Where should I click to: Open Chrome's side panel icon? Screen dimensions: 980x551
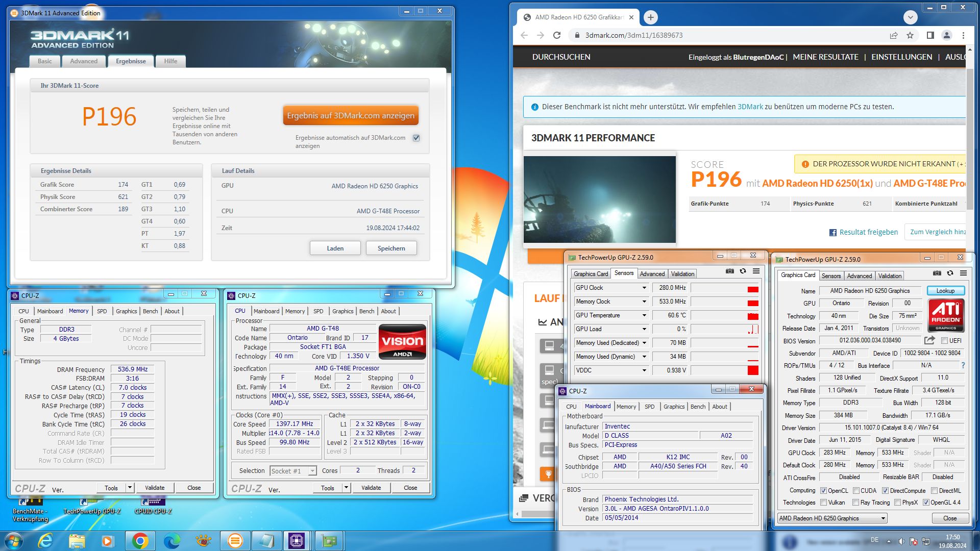coord(930,35)
